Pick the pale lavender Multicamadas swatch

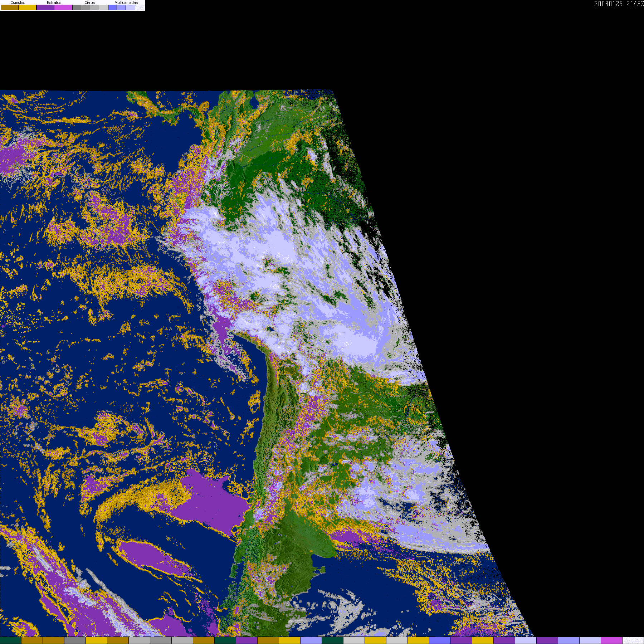click(x=130, y=7)
